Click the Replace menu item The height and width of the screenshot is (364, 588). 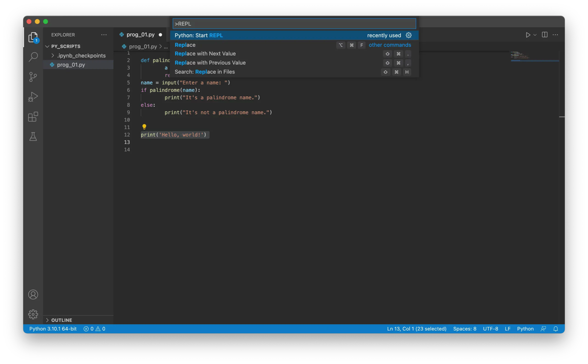point(185,45)
